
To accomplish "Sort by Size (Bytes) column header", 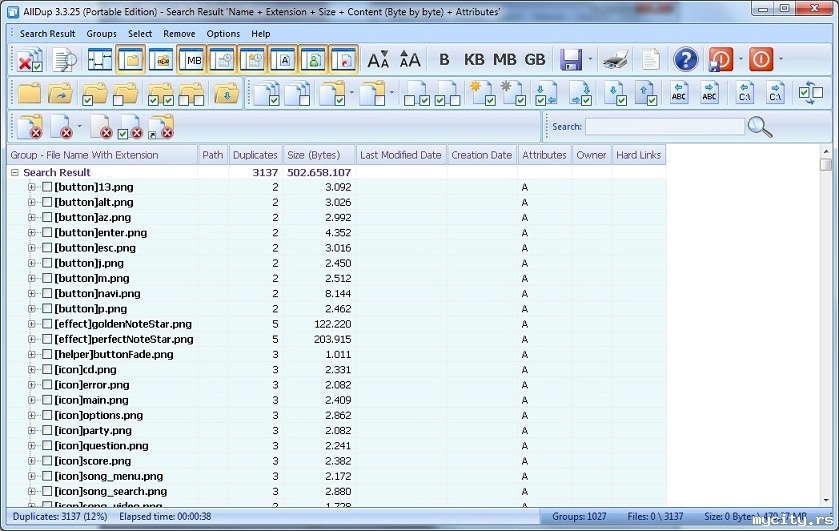I will (x=319, y=155).
